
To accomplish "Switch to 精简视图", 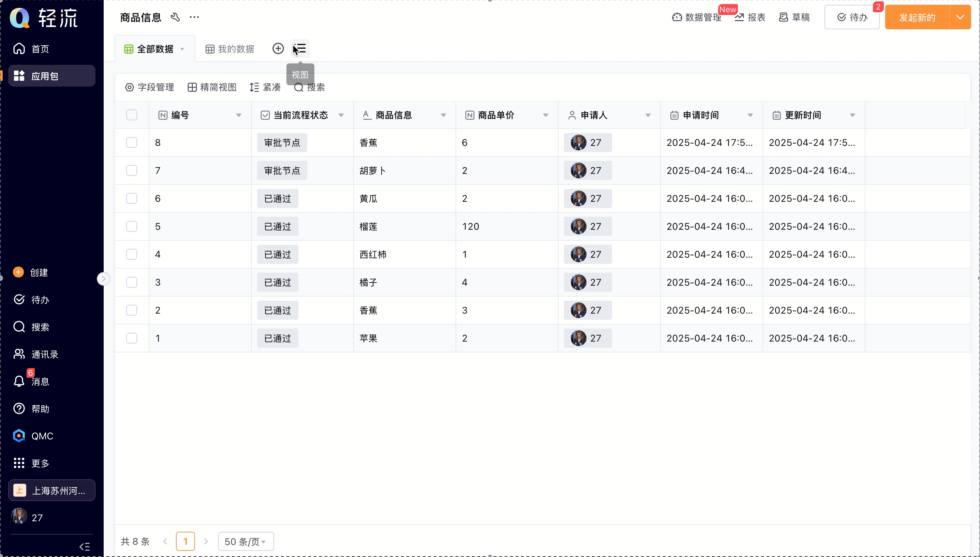I will coord(212,87).
